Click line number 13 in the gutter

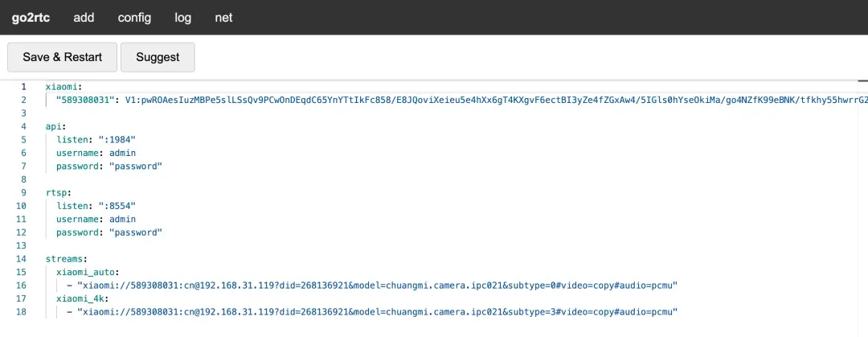pos(22,245)
